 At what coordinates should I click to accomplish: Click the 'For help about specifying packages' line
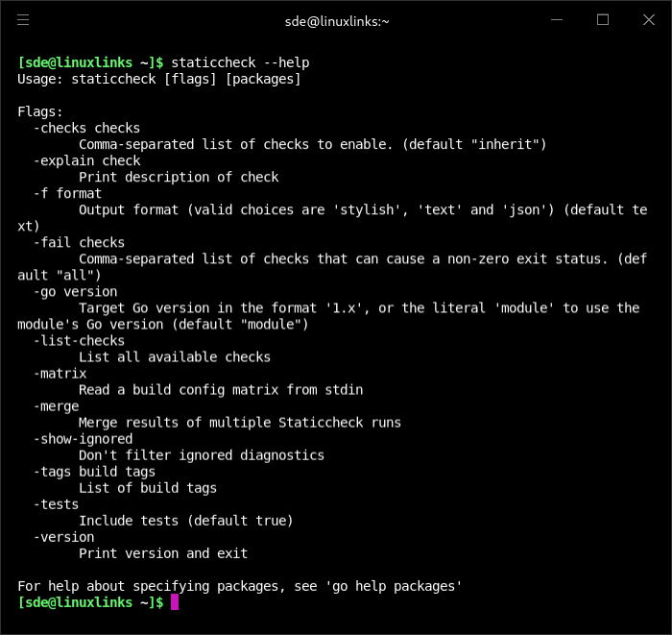coord(240,587)
